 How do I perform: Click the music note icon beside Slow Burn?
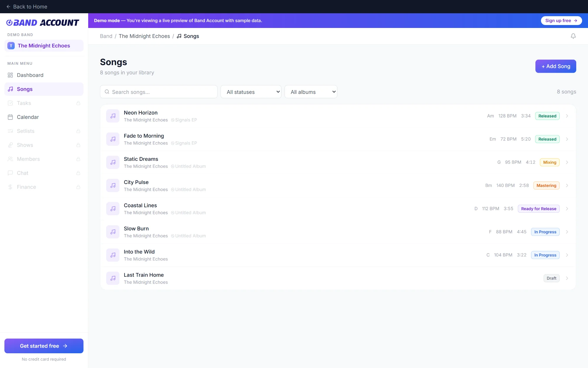113,232
